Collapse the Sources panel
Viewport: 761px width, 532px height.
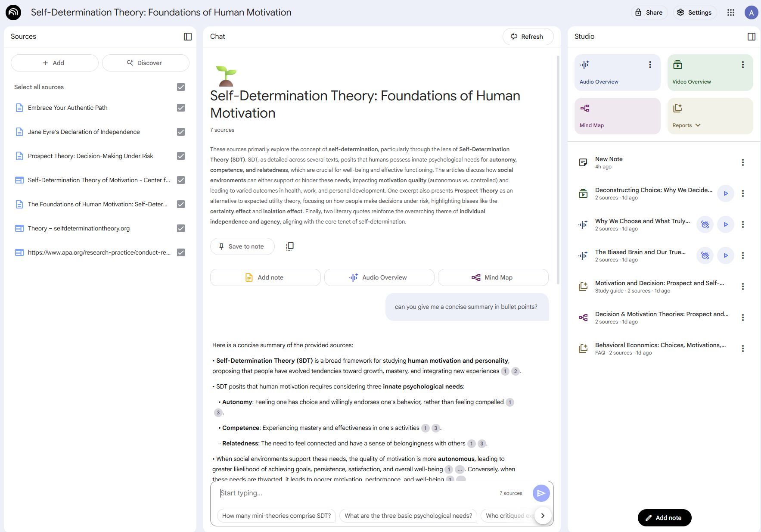(188, 37)
